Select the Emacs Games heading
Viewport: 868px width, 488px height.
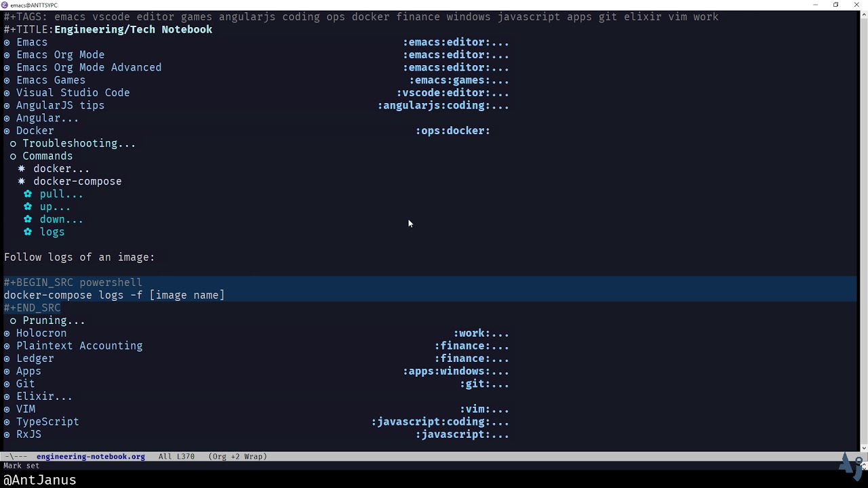coord(51,80)
